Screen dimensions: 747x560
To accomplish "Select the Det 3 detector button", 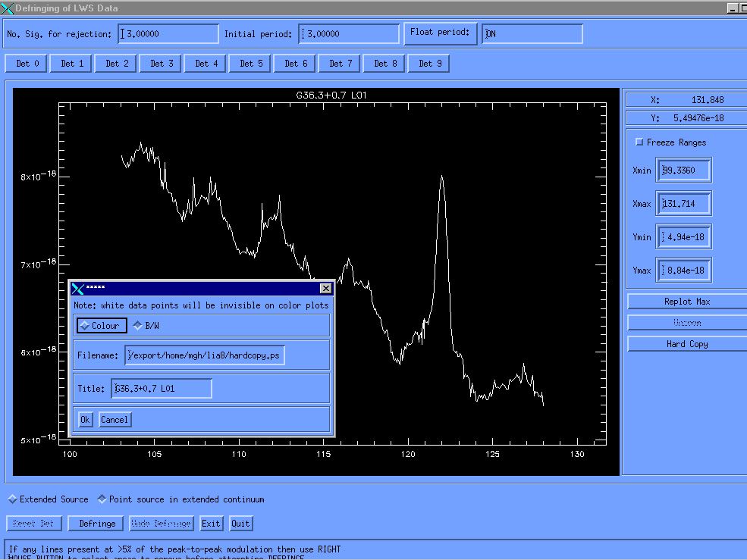I will point(162,64).
